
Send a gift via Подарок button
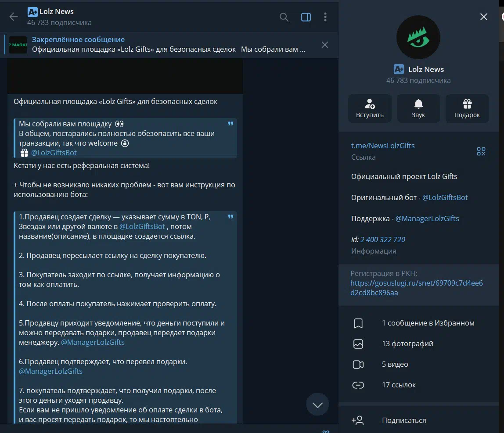click(x=467, y=108)
